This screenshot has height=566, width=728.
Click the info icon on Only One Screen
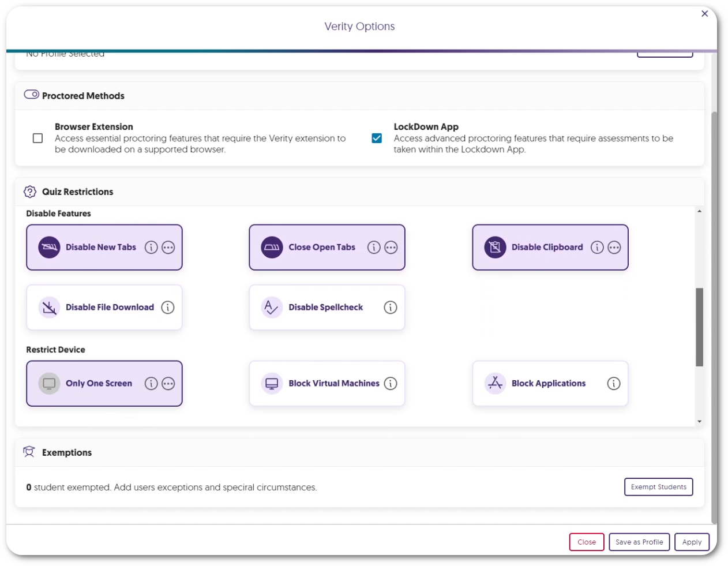[x=151, y=384]
